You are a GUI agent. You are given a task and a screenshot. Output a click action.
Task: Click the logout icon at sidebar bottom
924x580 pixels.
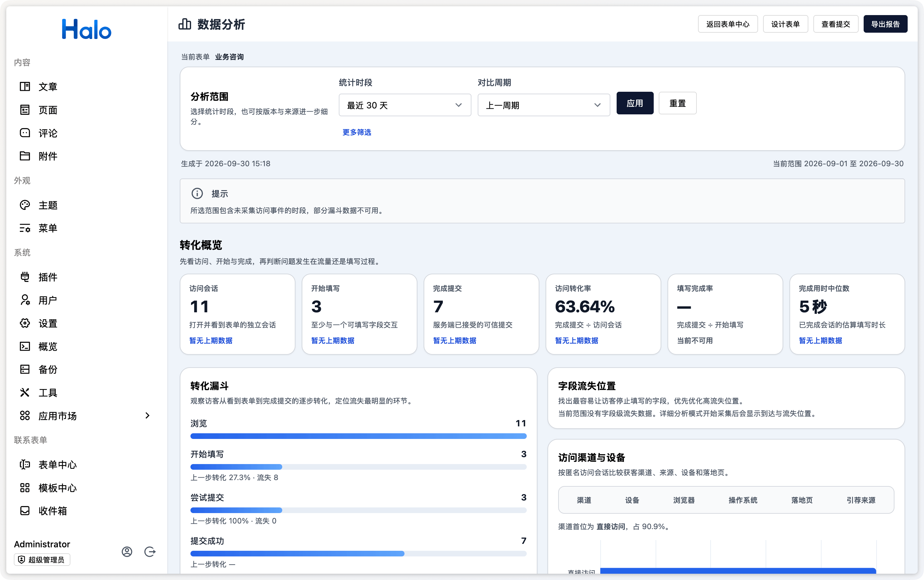pos(150,552)
